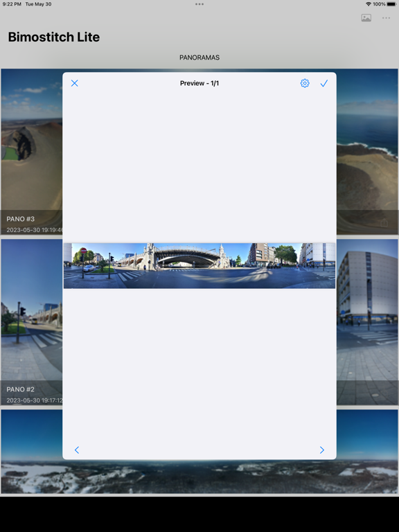Tap the Wi-Fi icon in status bar
The width and height of the screenshot is (399, 532).
point(369,4)
